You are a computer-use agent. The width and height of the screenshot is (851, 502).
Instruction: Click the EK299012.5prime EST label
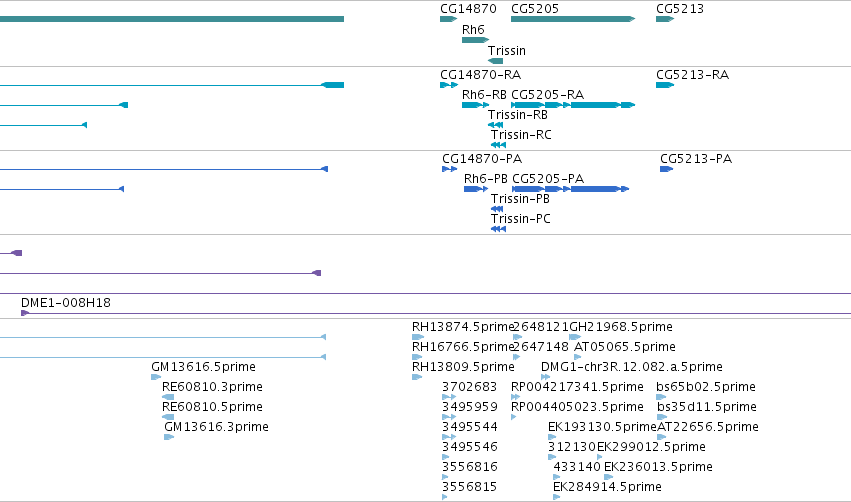(x=651, y=447)
